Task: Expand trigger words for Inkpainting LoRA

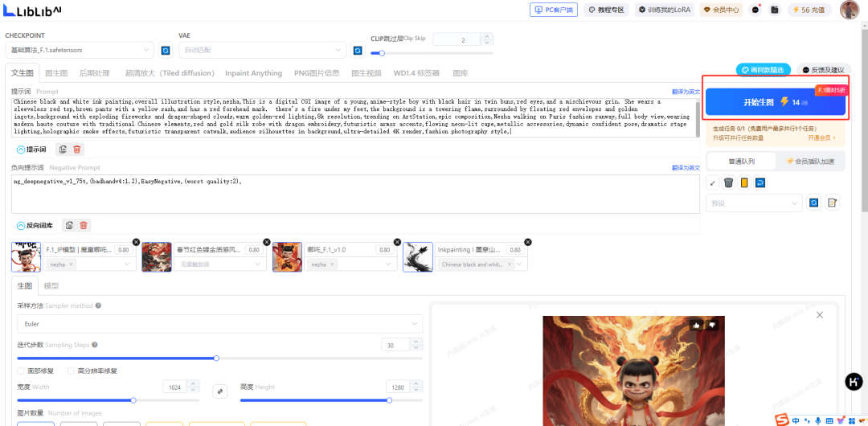Action: [x=518, y=264]
